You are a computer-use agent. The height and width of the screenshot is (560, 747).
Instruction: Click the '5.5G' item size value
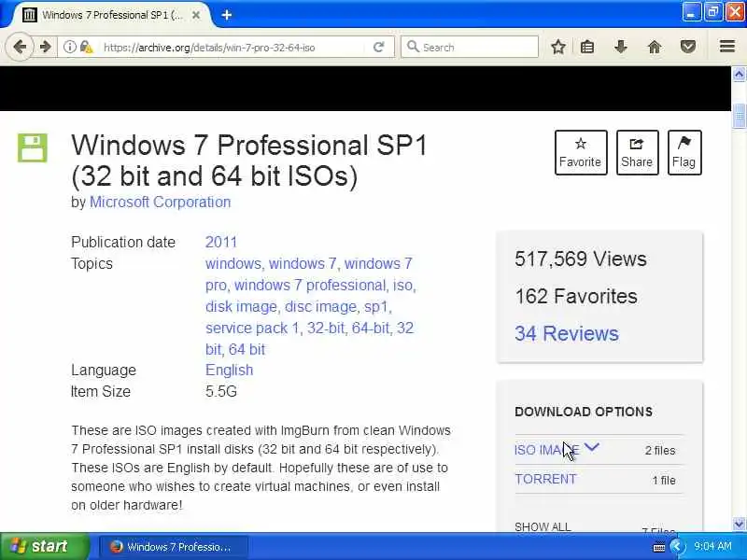pos(221,391)
